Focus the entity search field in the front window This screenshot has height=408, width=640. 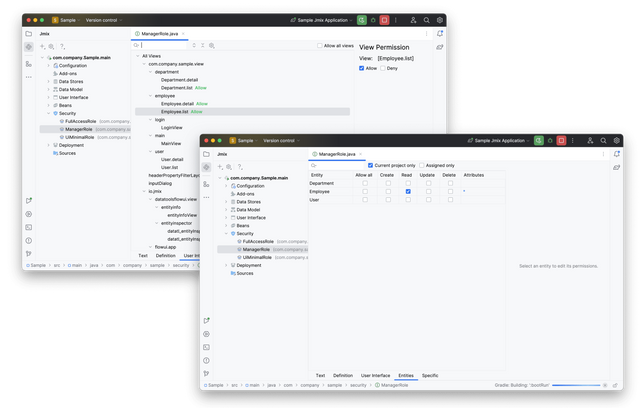[337, 165]
